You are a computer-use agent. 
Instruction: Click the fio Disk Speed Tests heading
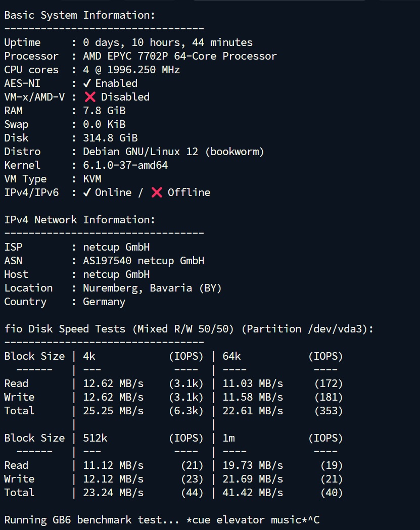[189, 329]
